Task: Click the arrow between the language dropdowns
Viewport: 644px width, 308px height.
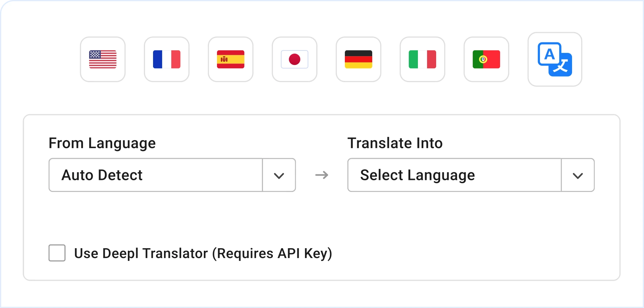Action: (x=321, y=175)
